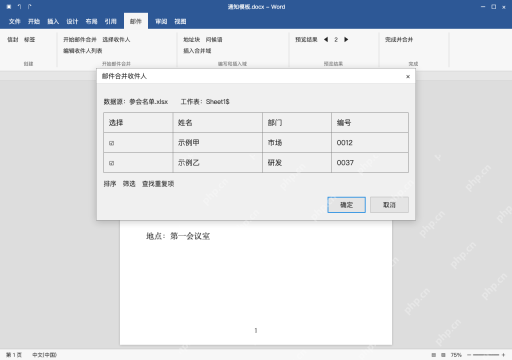The image size is (512, 360).
Task: Click the save icon in title bar
Action: point(9,7)
